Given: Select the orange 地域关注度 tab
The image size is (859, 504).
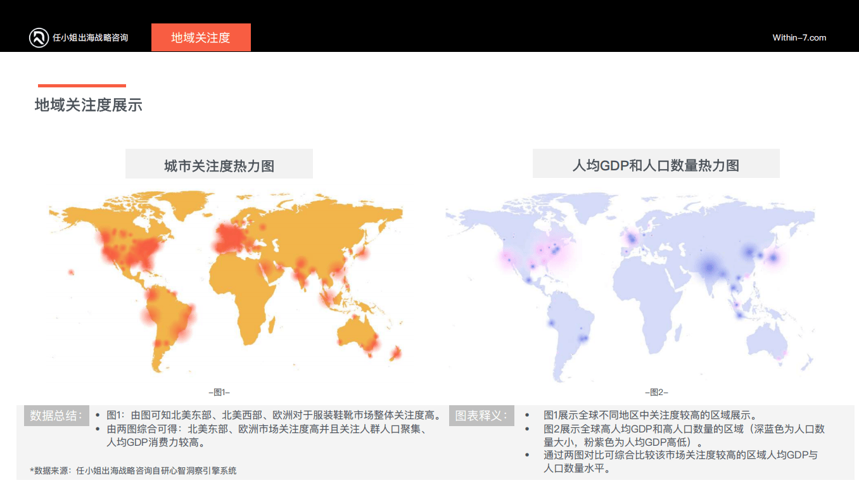Looking at the screenshot, I should [201, 37].
